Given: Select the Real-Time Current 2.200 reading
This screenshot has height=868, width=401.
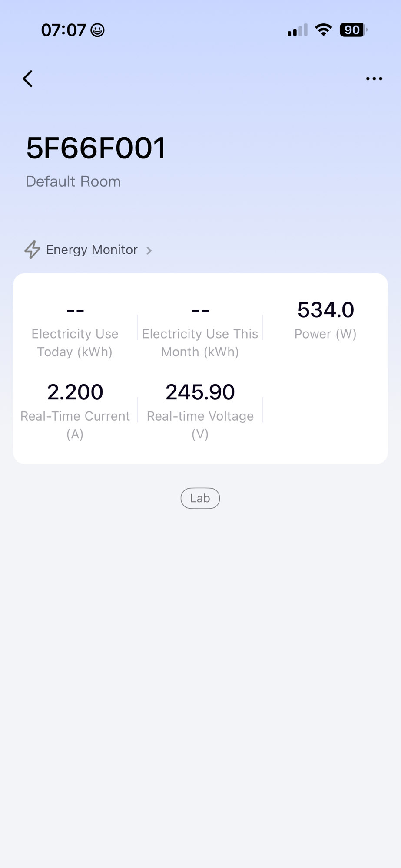Looking at the screenshot, I should [75, 392].
